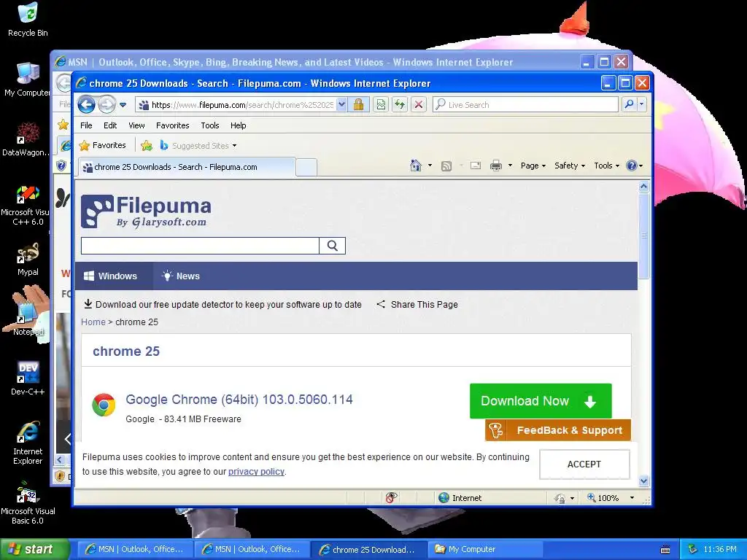Open the Safety command menu
The height and width of the screenshot is (560, 747).
(x=569, y=166)
